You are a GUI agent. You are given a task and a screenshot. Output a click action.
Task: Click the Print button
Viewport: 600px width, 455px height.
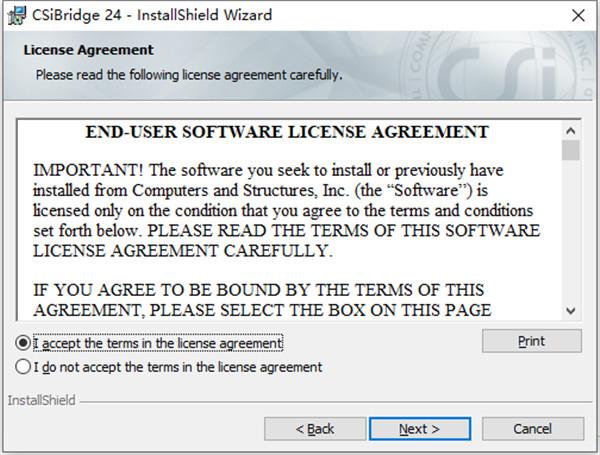(532, 341)
